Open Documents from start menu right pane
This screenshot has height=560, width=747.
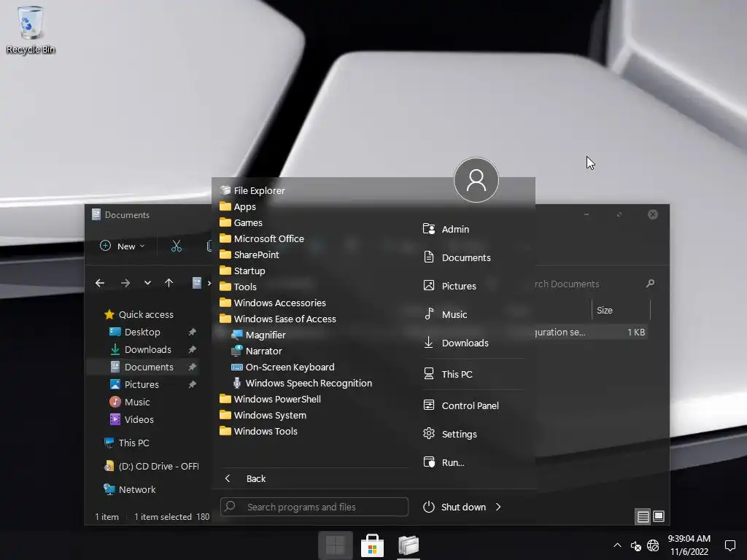tap(457, 257)
